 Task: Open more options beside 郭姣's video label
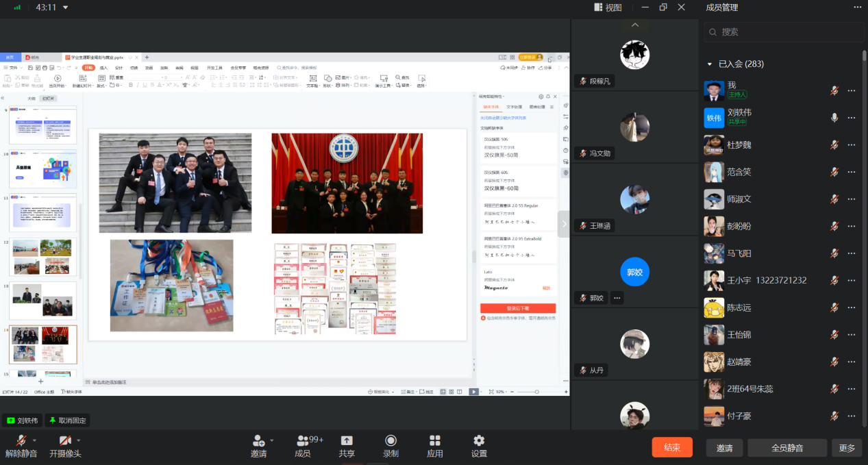617,298
